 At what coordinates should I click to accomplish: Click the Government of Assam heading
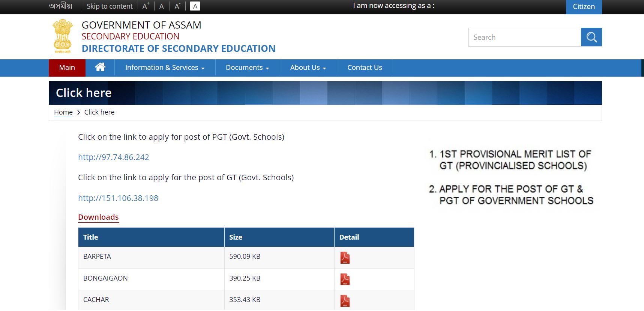coord(141,25)
